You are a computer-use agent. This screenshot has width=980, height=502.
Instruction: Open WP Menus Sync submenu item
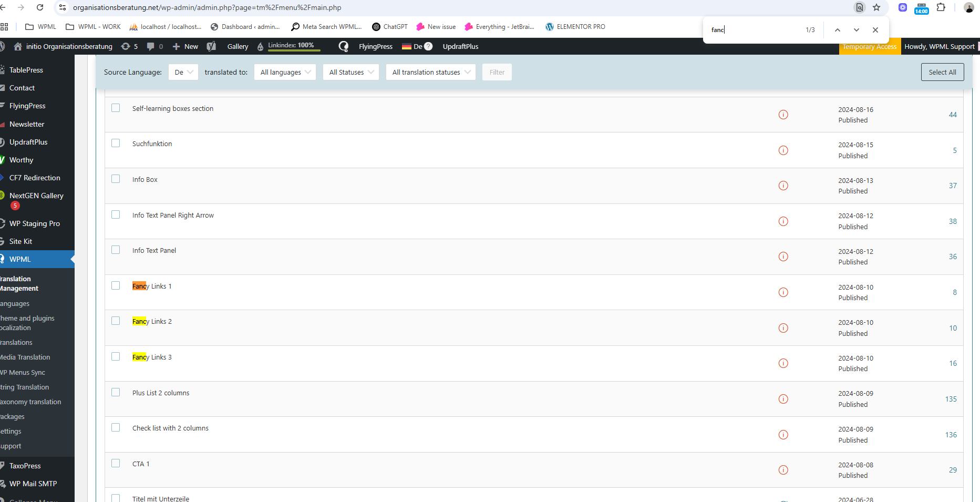point(23,372)
